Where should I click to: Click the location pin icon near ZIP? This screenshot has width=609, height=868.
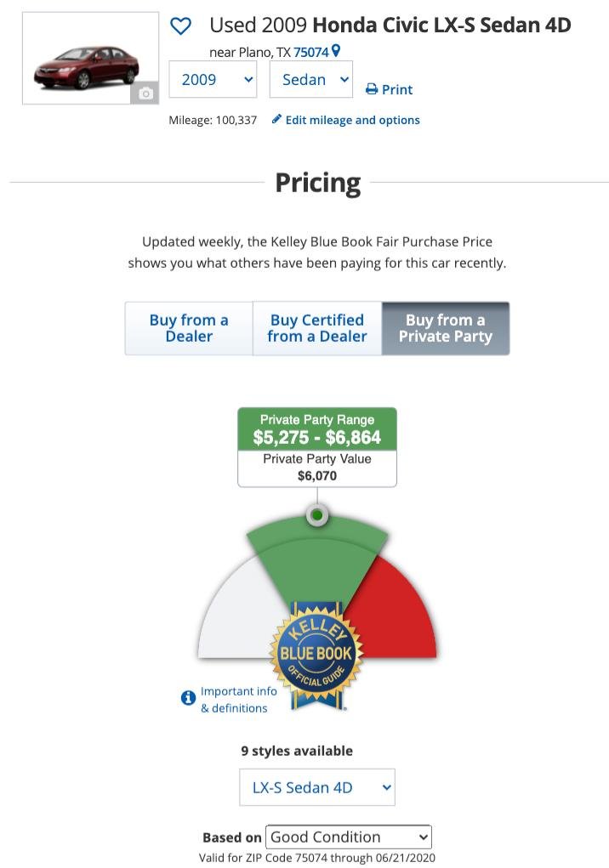pos(336,51)
